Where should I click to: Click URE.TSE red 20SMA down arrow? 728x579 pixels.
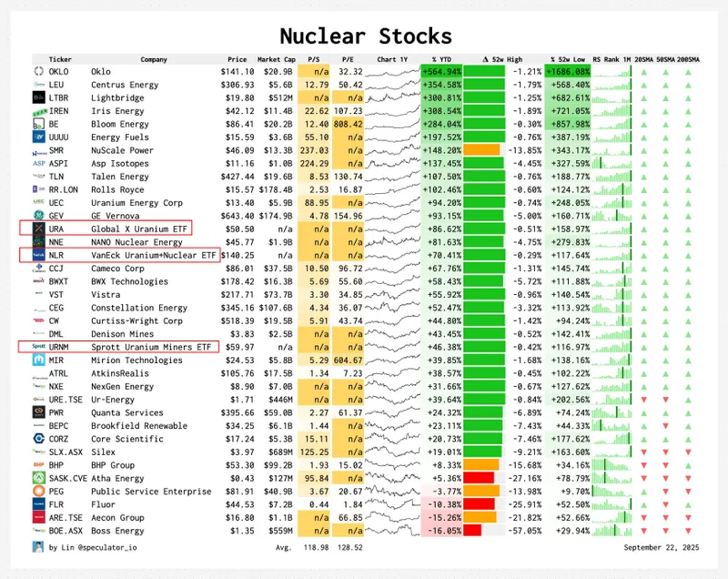coord(643,400)
